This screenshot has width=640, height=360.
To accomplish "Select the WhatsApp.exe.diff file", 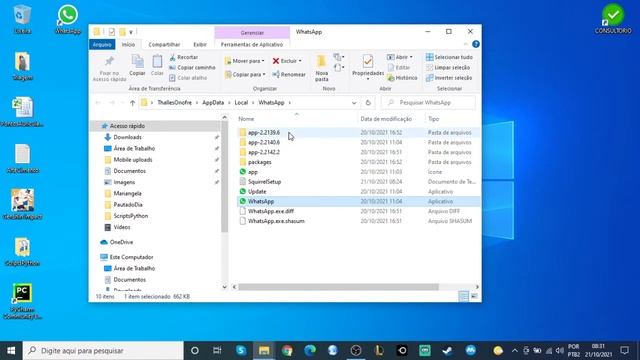I will pos(271,211).
